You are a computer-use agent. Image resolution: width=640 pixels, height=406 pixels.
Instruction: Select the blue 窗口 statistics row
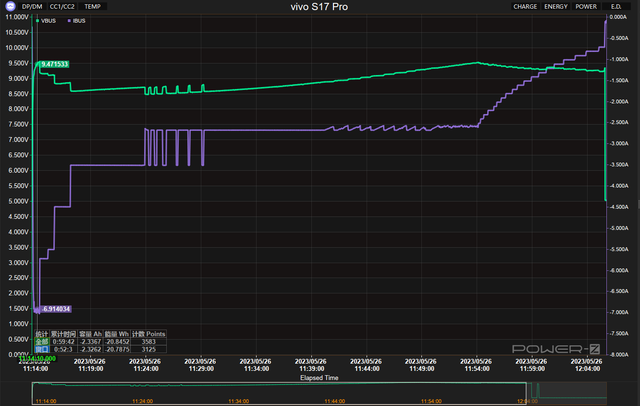pos(42,349)
